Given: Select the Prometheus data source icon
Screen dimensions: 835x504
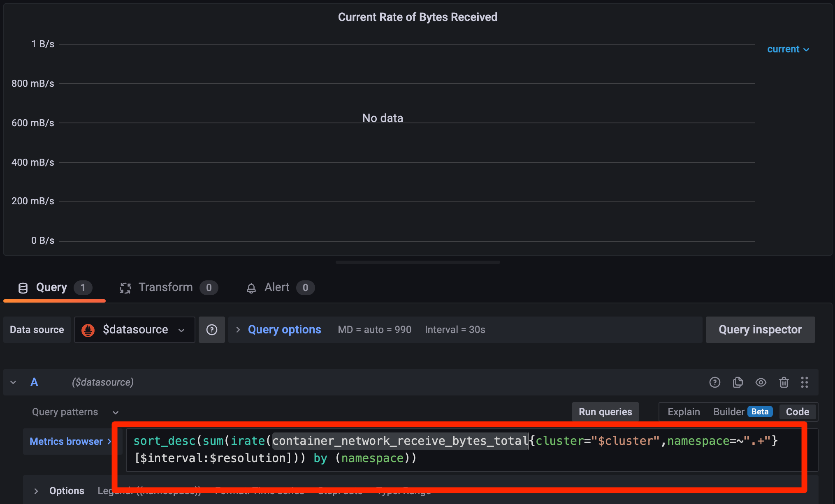Looking at the screenshot, I should click(x=88, y=329).
